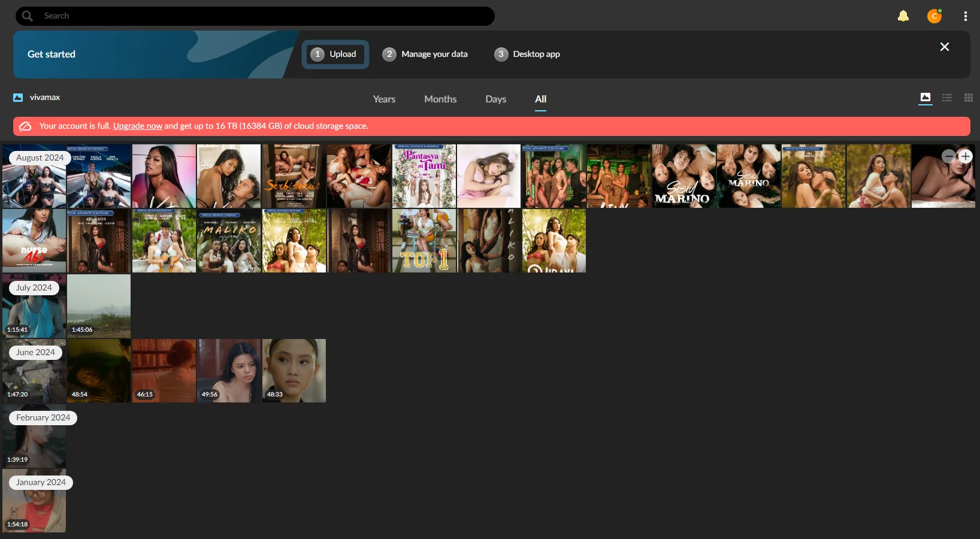Select the Days tab

(x=496, y=99)
